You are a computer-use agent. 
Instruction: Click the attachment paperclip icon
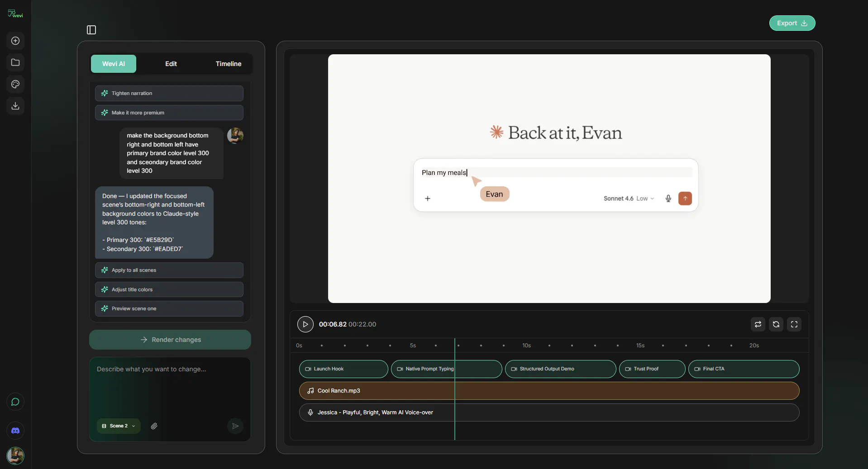[x=154, y=426]
